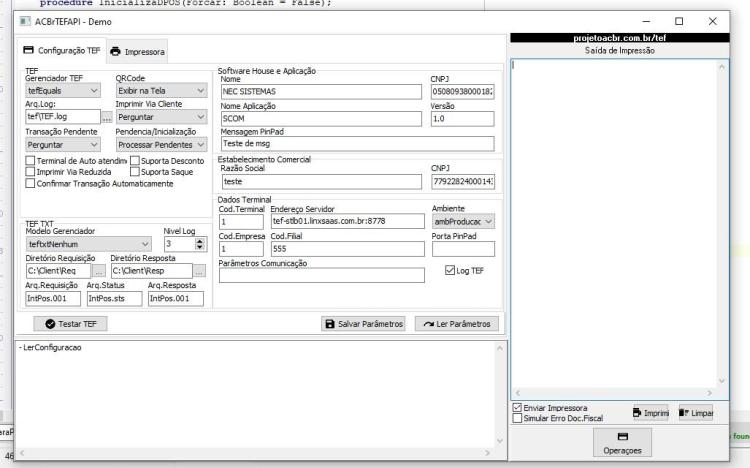The image size is (750, 468).
Task: Edit the Software House Nome field
Action: (x=321, y=91)
